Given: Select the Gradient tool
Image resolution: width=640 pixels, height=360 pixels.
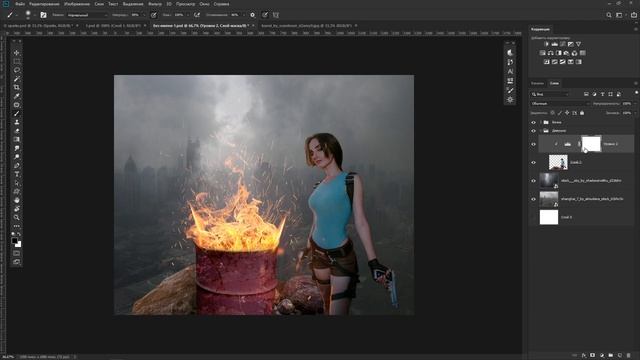Looking at the screenshot, I should (x=16, y=140).
